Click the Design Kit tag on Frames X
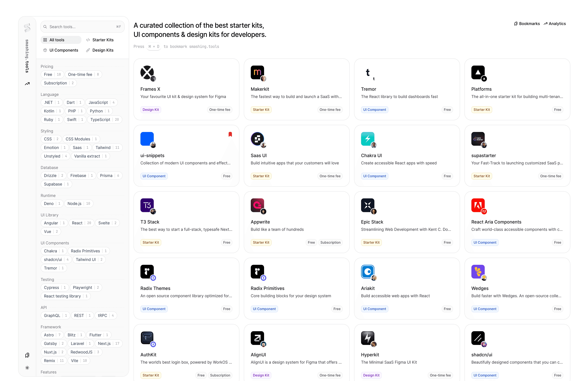 pyautogui.click(x=151, y=110)
